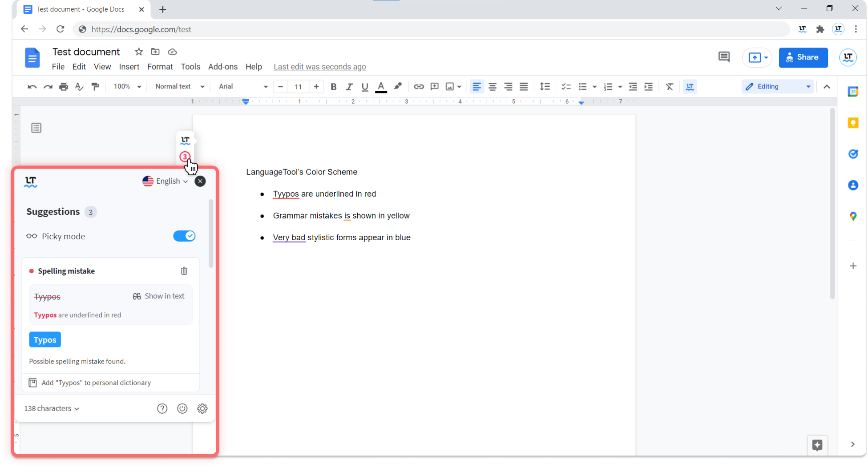The height and width of the screenshot is (468, 868).
Task: Expand 138 characters counter
Action: click(52, 408)
